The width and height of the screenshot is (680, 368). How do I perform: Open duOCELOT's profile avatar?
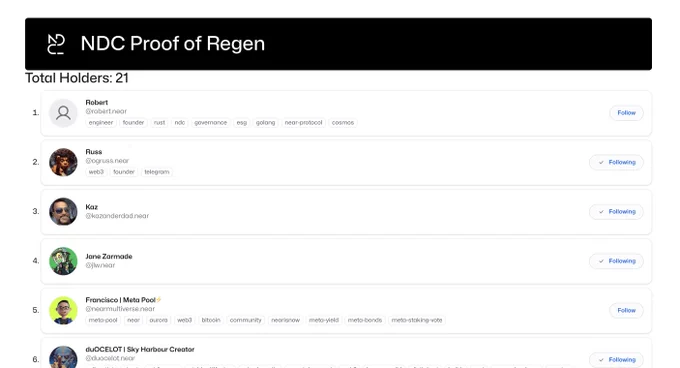click(63, 357)
